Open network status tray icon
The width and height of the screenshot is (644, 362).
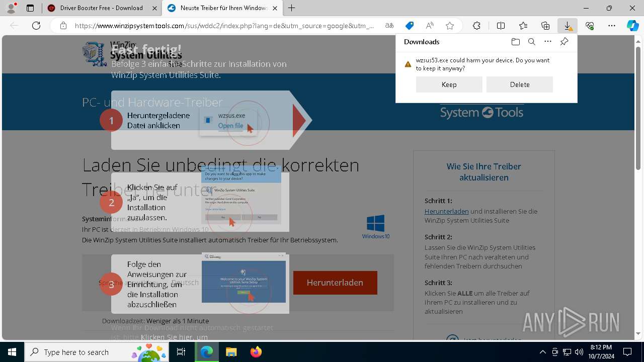pos(567,352)
